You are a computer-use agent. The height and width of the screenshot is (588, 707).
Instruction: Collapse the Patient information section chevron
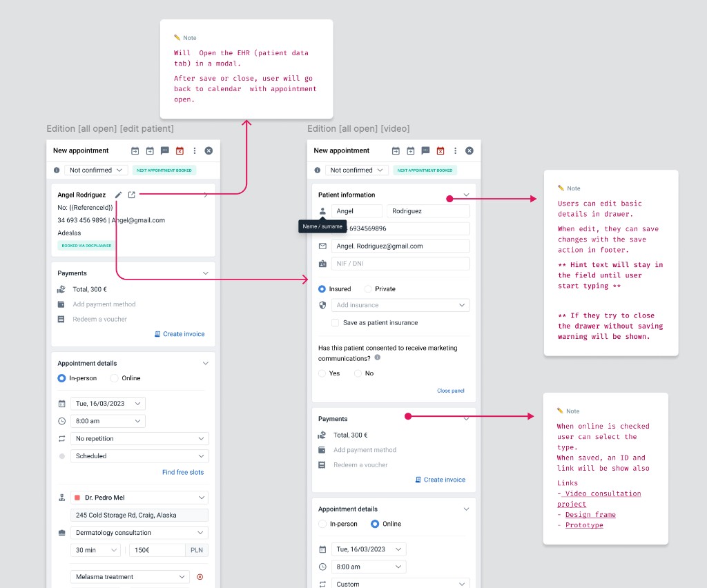466,195
